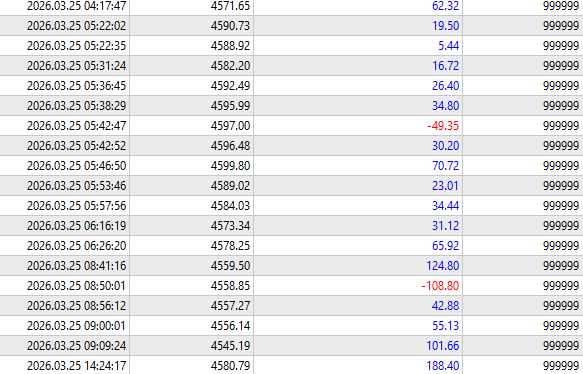The width and height of the screenshot is (583, 374).
Task: Click profit value 26.40
Action: (445, 86)
